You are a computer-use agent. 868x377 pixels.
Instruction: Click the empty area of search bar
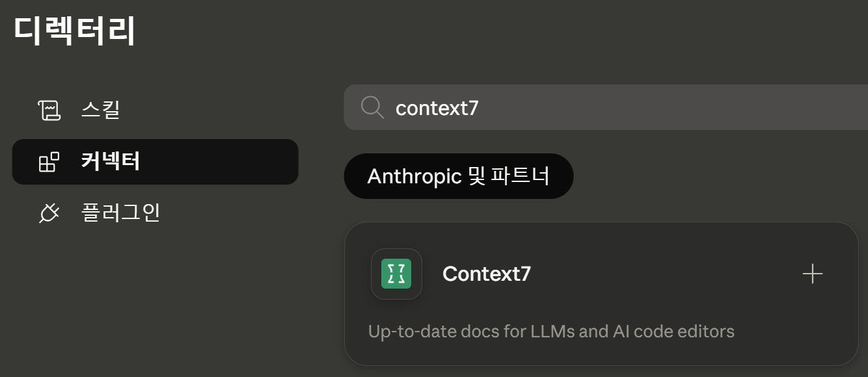point(670,107)
